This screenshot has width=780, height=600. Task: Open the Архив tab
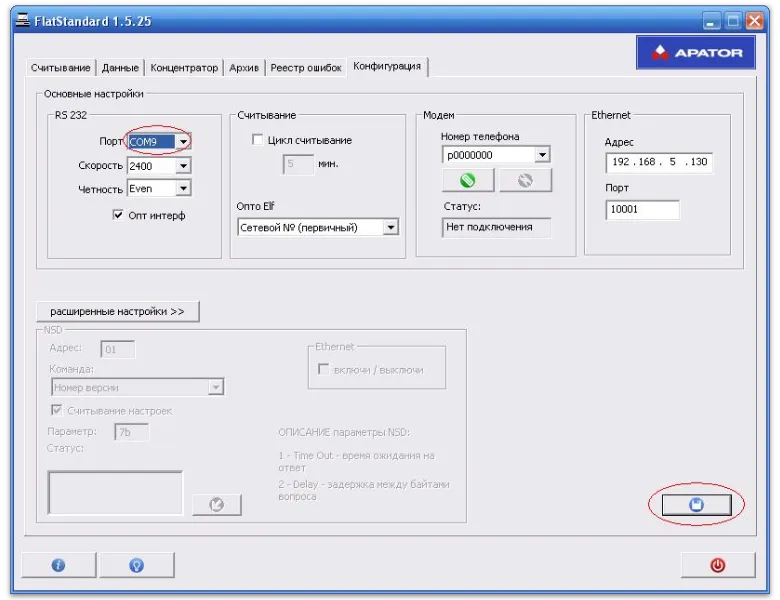click(x=244, y=68)
